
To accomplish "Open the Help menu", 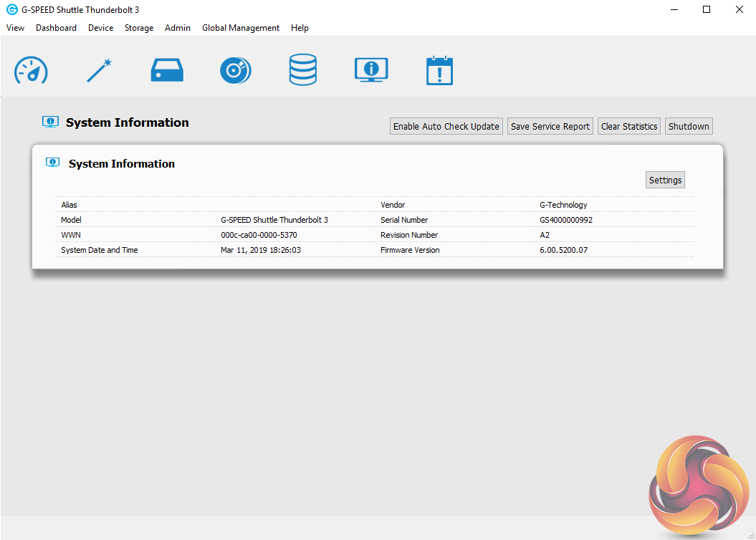I will (300, 28).
